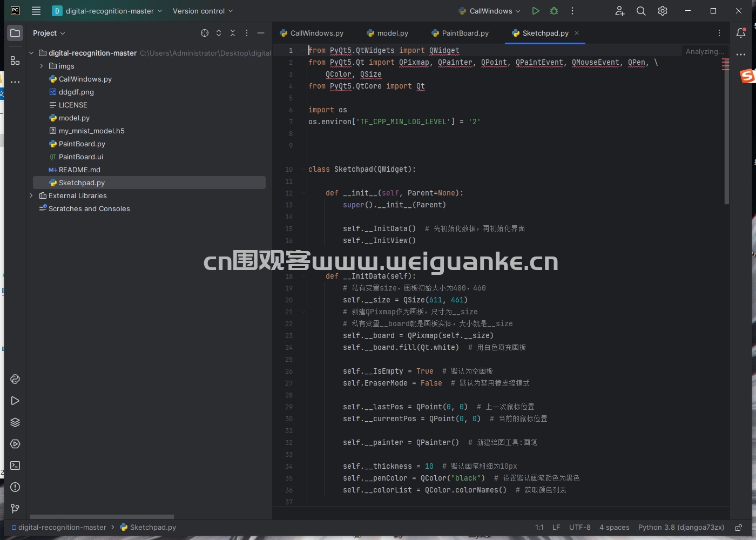Image resolution: width=756 pixels, height=540 pixels.
Task: Run the CallWindows configuration
Action: pyautogui.click(x=535, y=11)
